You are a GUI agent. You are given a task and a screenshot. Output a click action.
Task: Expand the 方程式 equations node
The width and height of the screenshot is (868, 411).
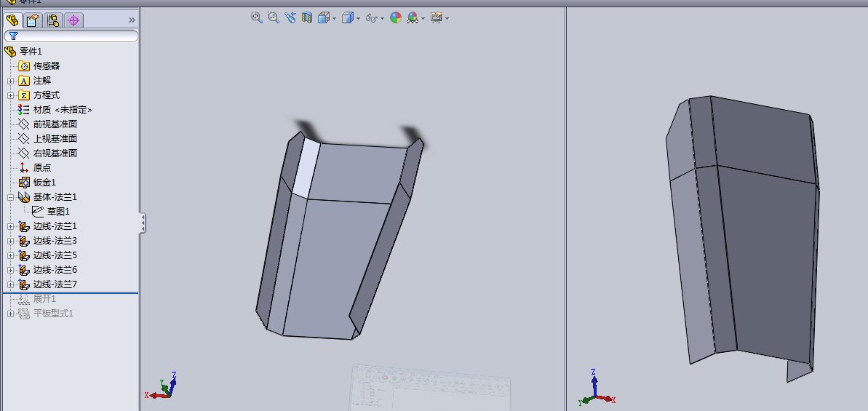click(x=10, y=95)
